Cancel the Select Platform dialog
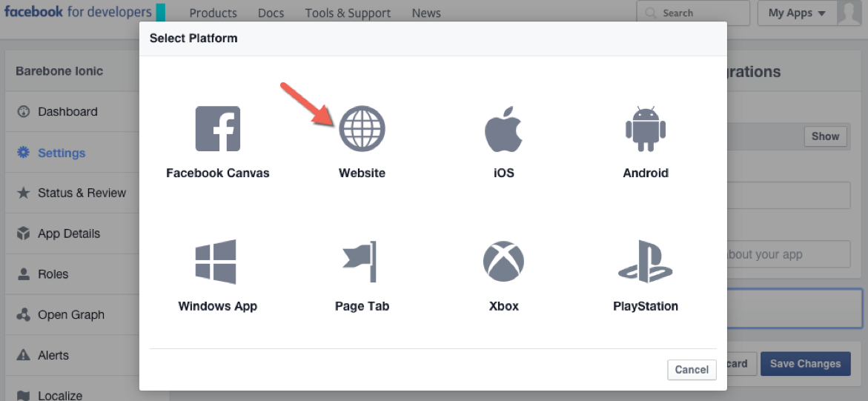The height and width of the screenshot is (401, 868). point(692,369)
